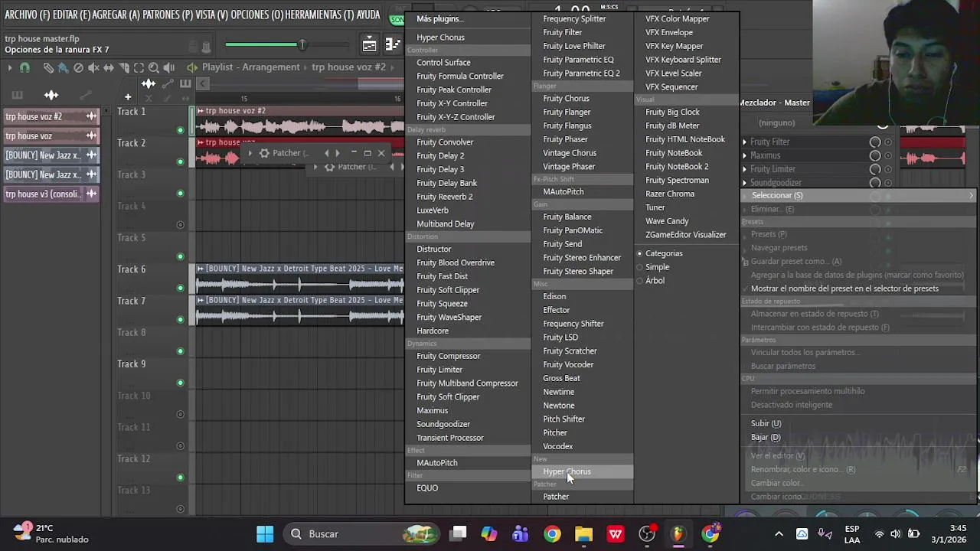980x551 pixels.
Task: Select Fruity Parametric EQ 2 from plugin list
Action: point(581,73)
